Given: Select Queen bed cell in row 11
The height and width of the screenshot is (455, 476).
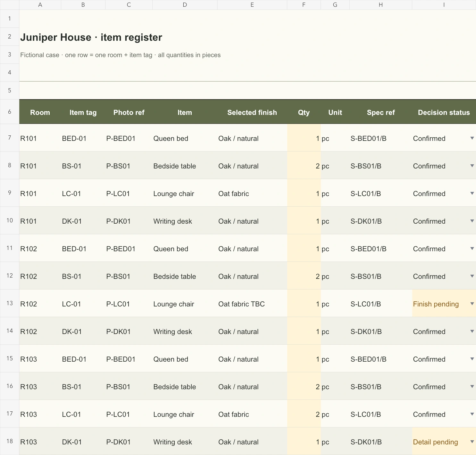Looking at the screenshot, I should (x=185, y=248).
